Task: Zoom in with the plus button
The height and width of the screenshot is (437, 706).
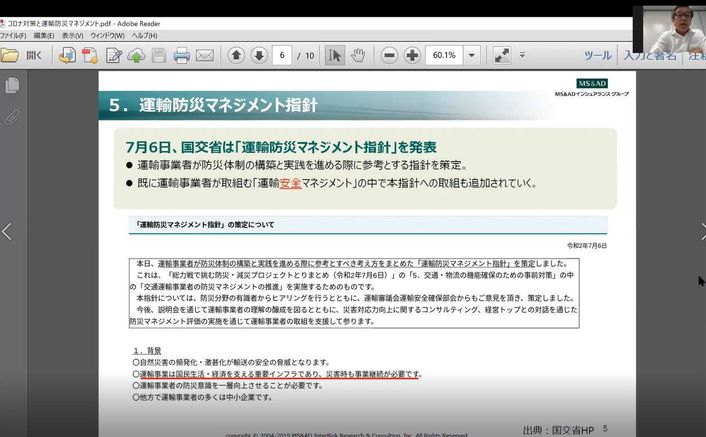Action: pos(412,55)
